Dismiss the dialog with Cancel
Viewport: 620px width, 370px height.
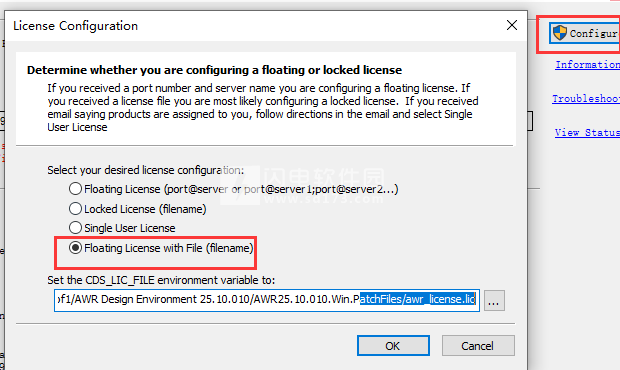coord(478,346)
